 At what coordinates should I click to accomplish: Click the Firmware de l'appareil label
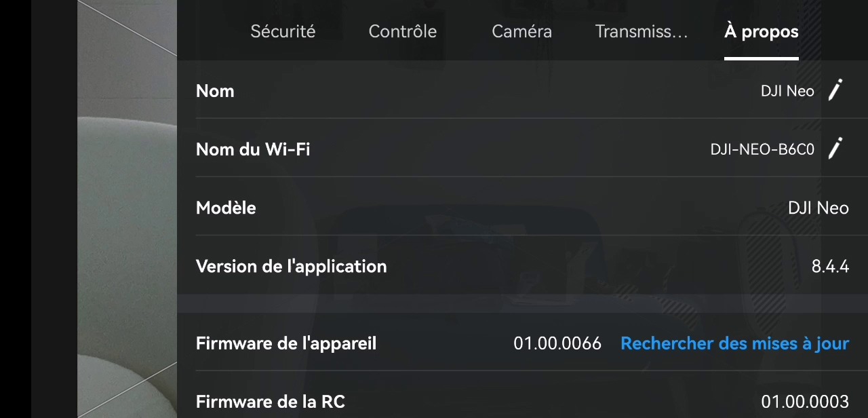coord(286,343)
